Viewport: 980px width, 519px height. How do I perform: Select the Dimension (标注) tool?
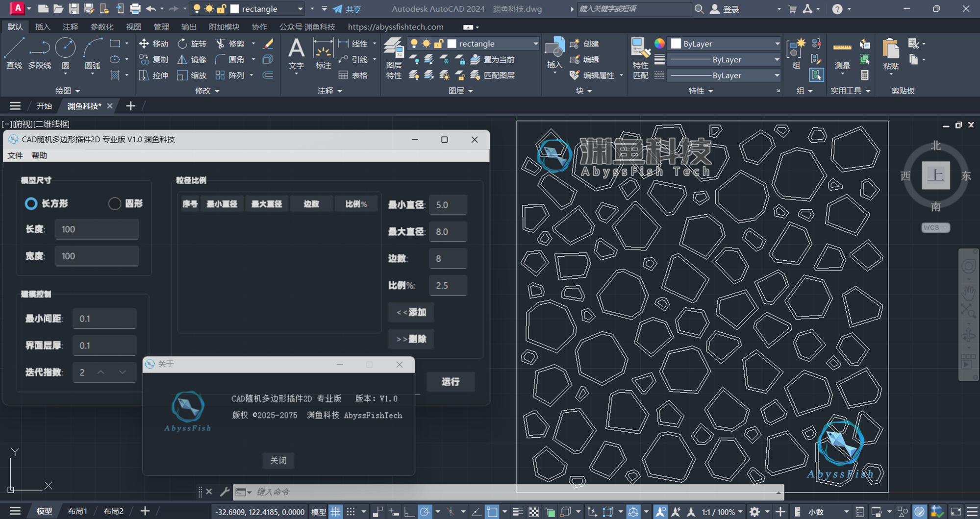click(x=323, y=54)
